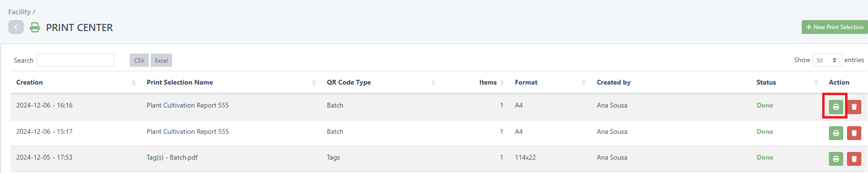This screenshot has width=868, height=173.
Task: Focus the Search input field
Action: [x=75, y=60]
